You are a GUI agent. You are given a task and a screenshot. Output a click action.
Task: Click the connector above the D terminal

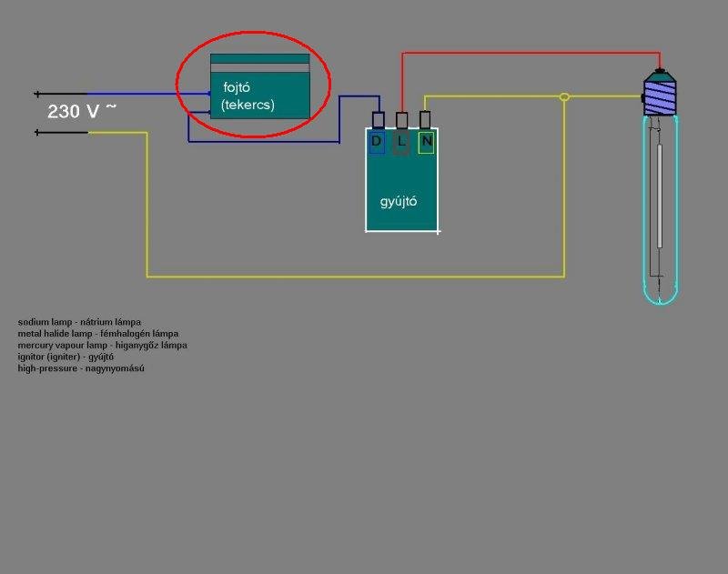[x=379, y=120]
